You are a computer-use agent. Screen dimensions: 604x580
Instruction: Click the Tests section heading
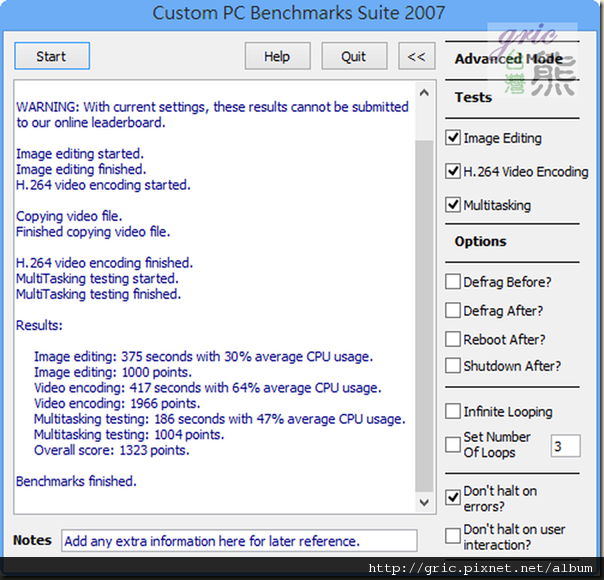coord(473,97)
